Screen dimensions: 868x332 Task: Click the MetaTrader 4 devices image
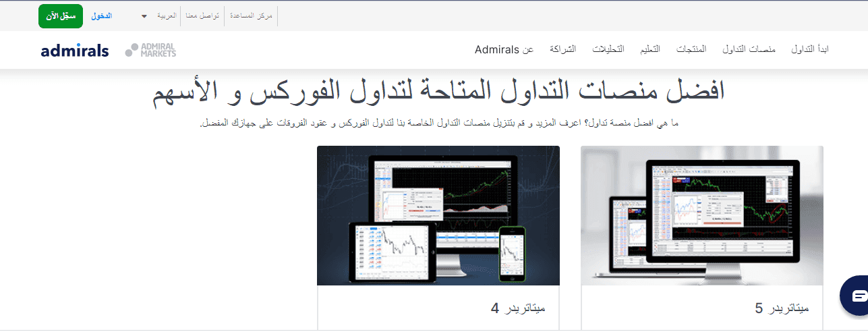(x=438, y=216)
